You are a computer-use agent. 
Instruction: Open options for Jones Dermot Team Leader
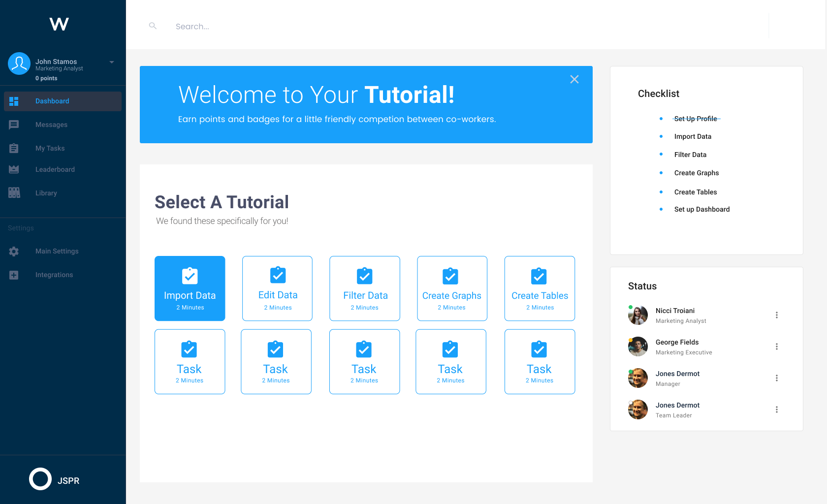click(777, 409)
